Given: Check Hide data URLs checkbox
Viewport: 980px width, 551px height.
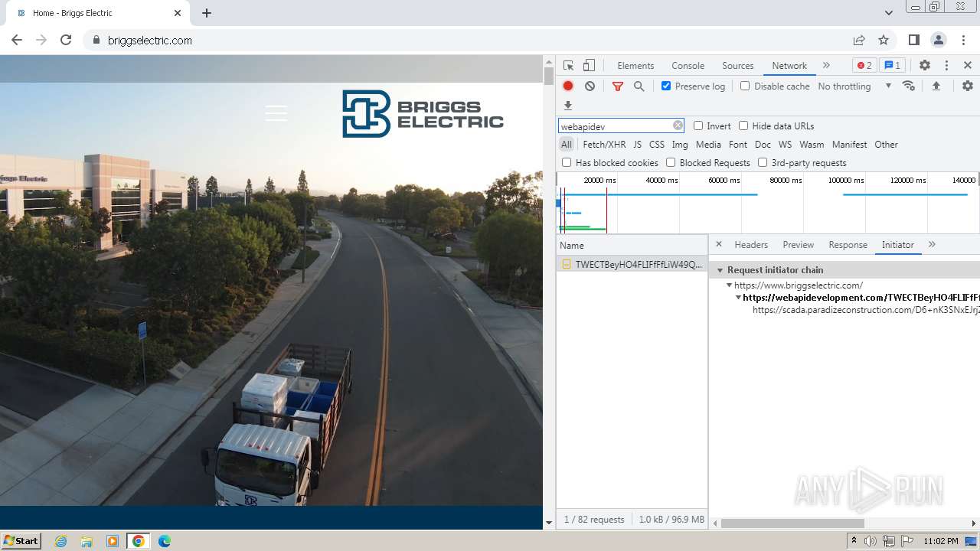Looking at the screenshot, I should point(743,126).
